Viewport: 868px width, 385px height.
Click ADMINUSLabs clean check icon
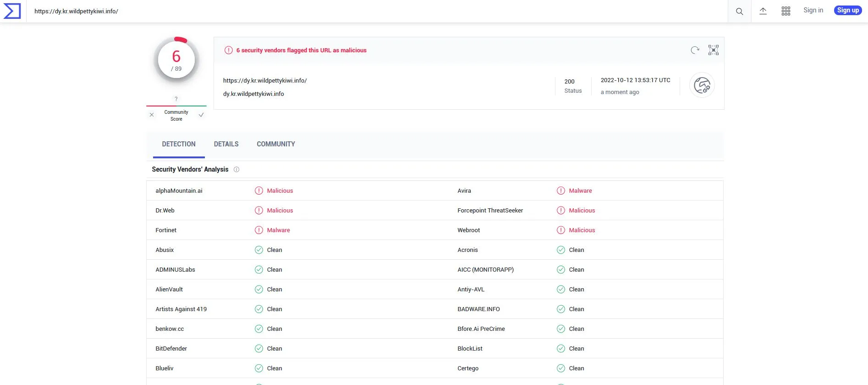click(259, 269)
